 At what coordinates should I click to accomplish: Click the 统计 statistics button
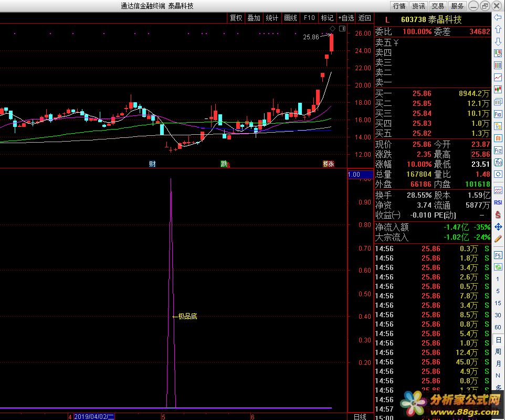coord(272,18)
